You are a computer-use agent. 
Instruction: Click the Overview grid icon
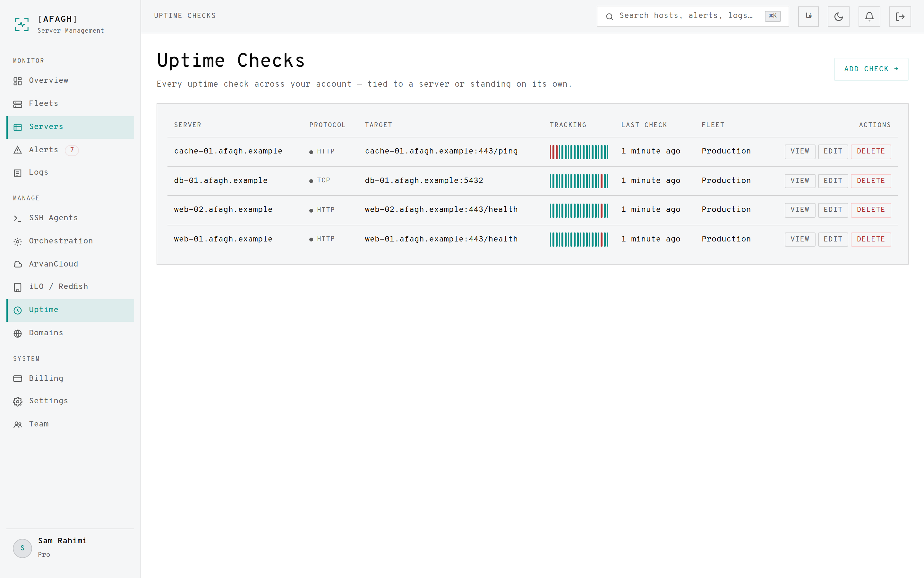(x=18, y=81)
